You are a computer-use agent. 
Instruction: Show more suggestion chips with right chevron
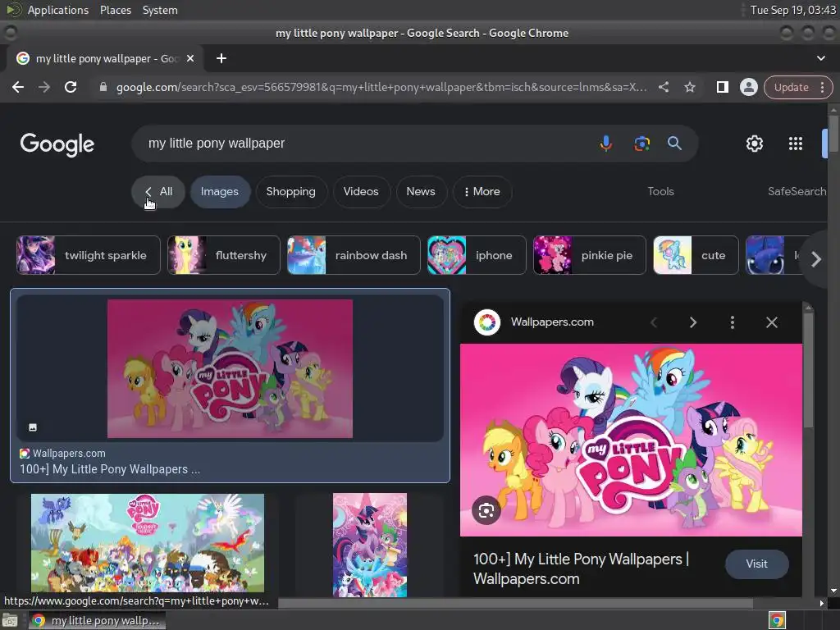[x=816, y=259]
